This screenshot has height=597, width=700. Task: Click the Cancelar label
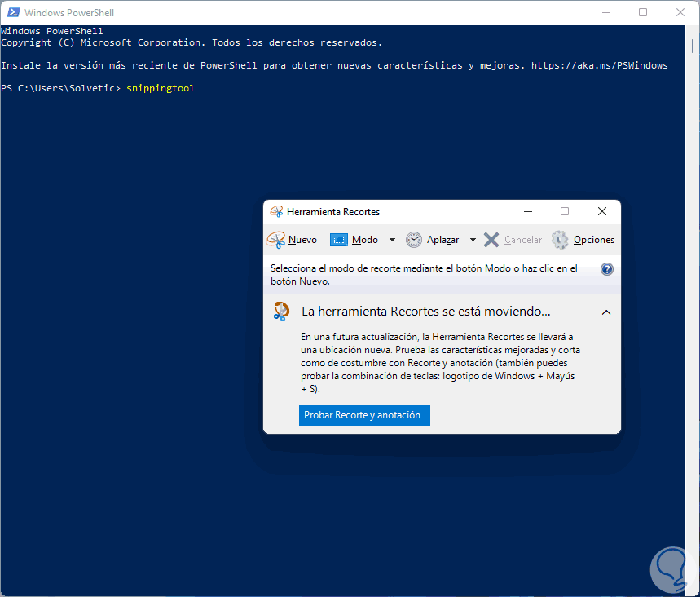523,240
